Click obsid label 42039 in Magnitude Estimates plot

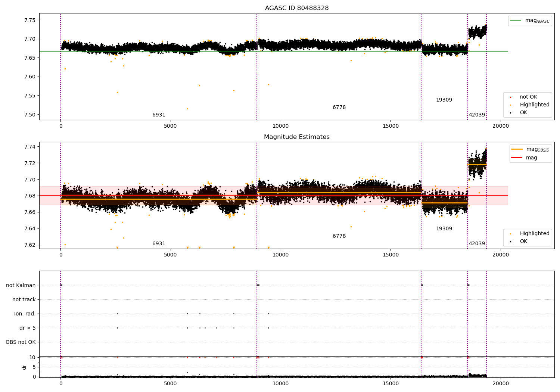pos(477,244)
